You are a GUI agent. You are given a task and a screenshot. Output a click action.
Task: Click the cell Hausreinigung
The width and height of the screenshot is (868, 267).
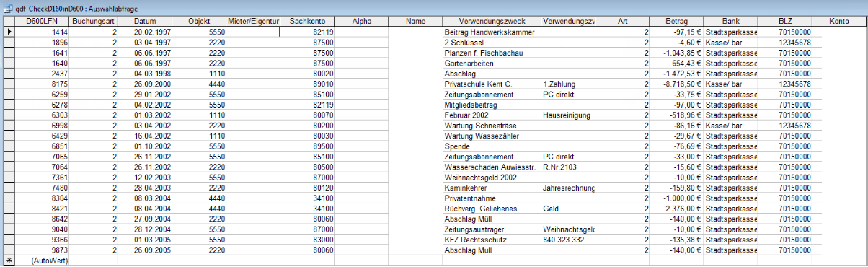(568, 115)
